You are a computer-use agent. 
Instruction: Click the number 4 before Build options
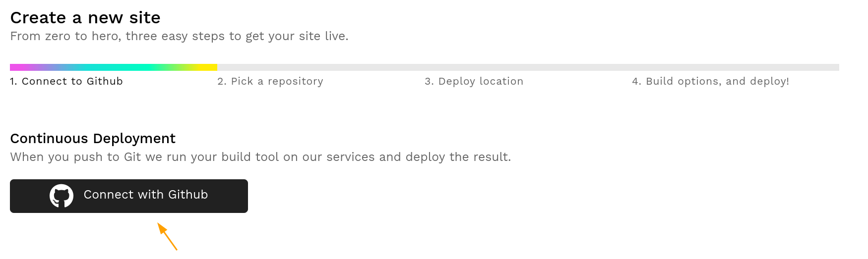(635, 81)
